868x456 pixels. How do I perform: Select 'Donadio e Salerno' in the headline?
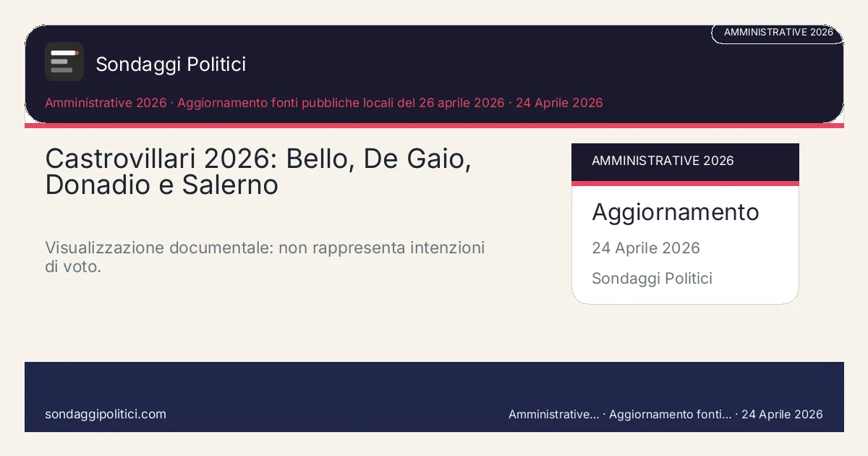click(161, 185)
